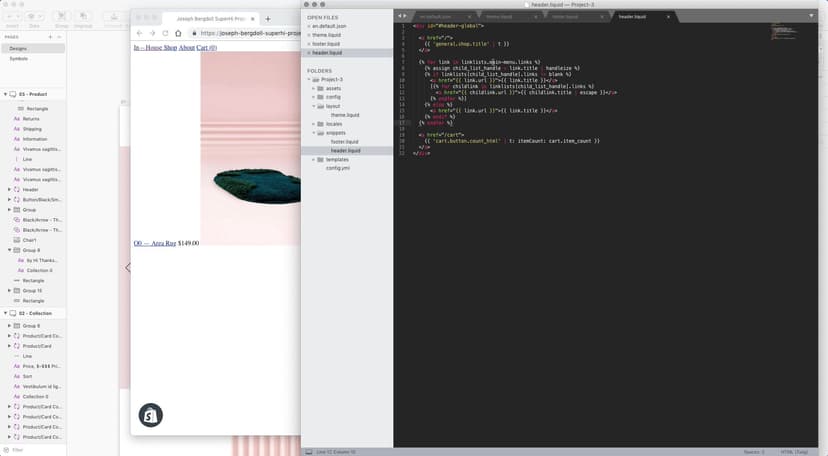Image resolution: width=828 pixels, height=456 pixels.
Task: Switch to the header.liquid editor tab
Action: click(635, 17)
